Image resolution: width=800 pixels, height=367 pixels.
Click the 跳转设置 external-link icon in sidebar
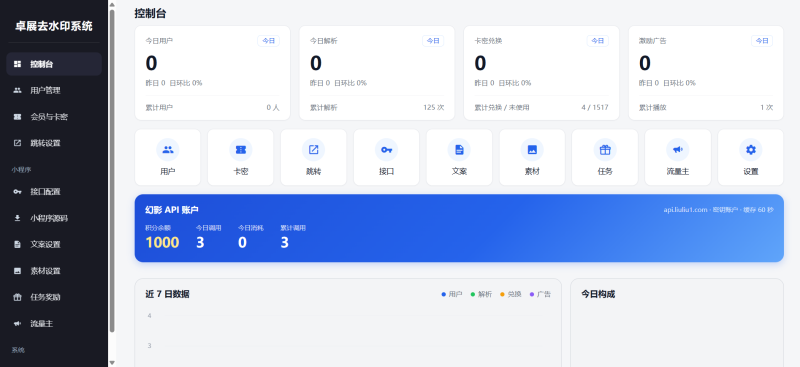pyautogui.click(x=17, y=143)
